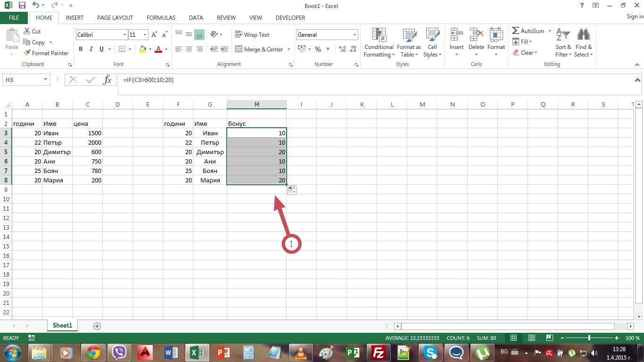Switch to the FORMULAS ribbon tab
Screen dimensions: 644x362
(x=161, y=18)
